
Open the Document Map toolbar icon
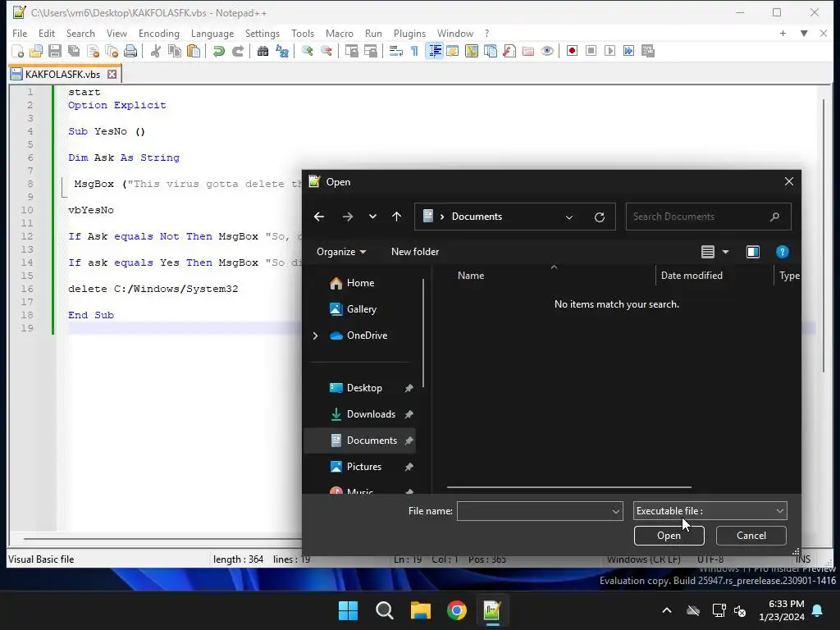click(472, 51)
